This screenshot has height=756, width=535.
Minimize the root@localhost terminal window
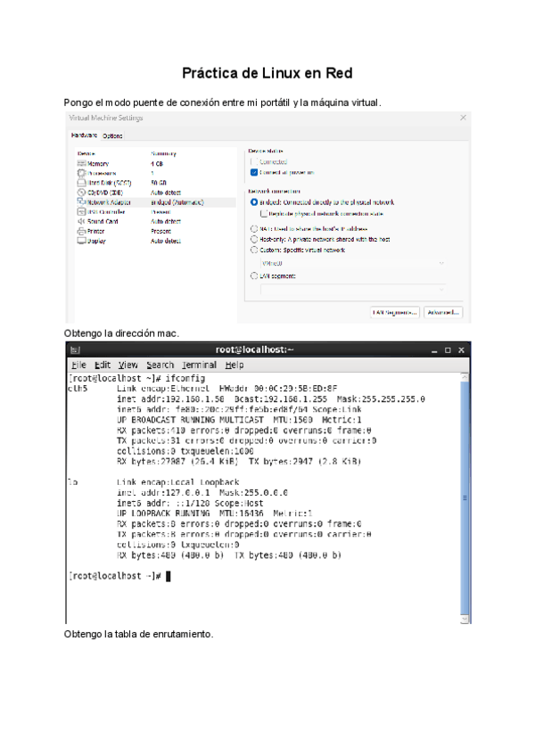(434, 350)
